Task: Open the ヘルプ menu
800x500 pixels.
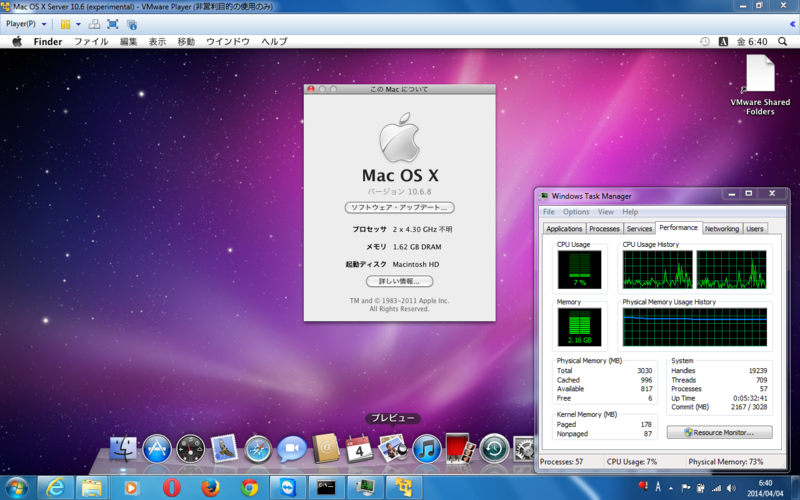Action: click(274, 41)
